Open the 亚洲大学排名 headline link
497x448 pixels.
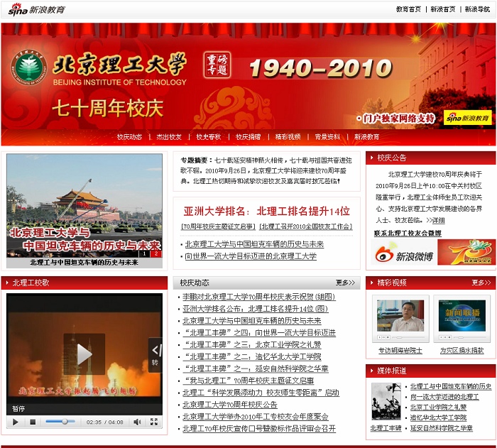pos(266,211)
